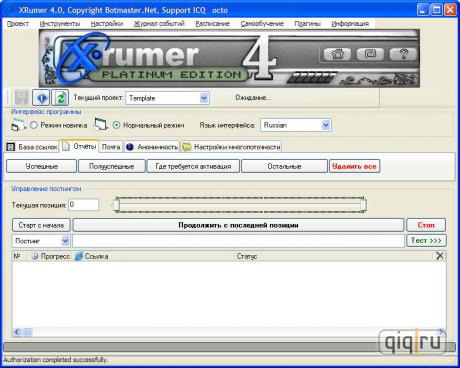Click the Статус column header
Viewport: 460px width, 368px height.
pos(247,256)
